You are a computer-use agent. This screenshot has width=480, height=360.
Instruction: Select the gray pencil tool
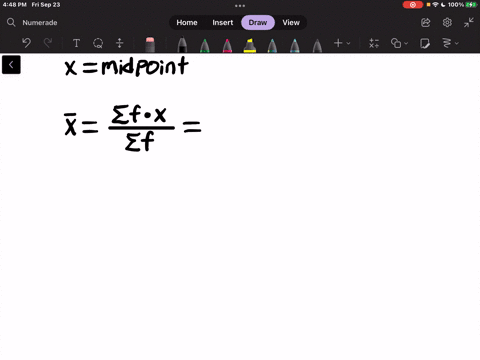pyautogui.click(x=317, y=45)
